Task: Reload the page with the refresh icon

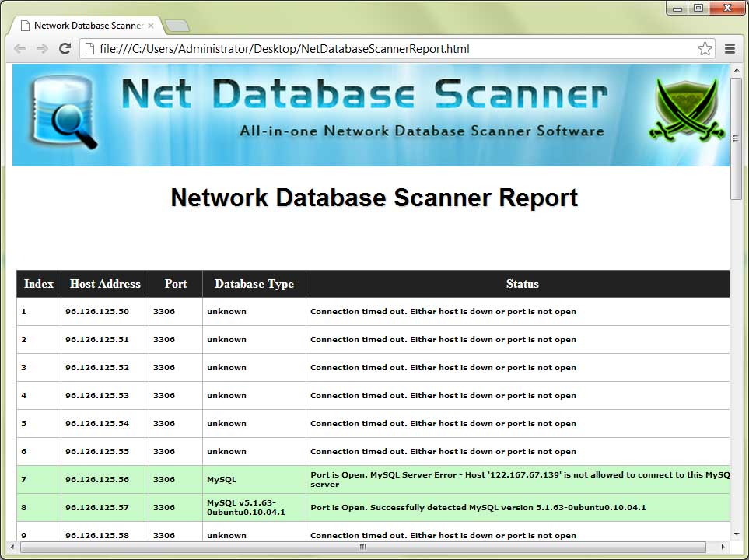Action: pyautogui.click(x=65, y=49)
